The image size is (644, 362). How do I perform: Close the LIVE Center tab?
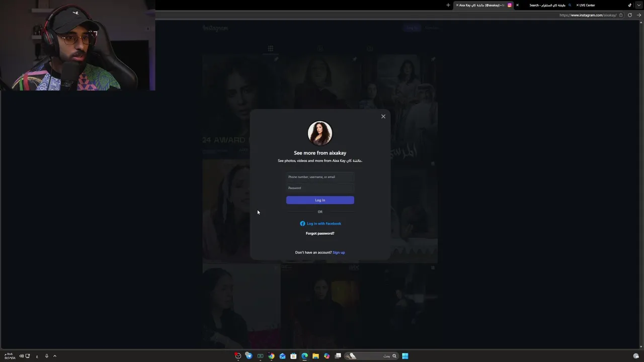578,5
